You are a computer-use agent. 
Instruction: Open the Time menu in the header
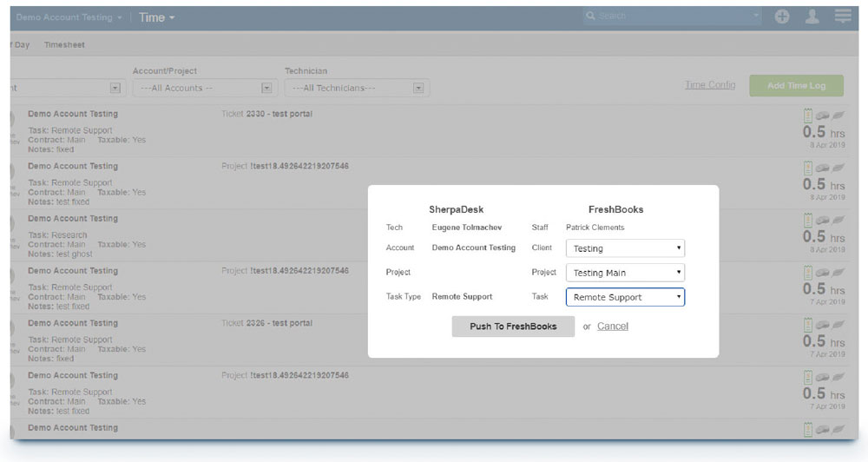156,17
